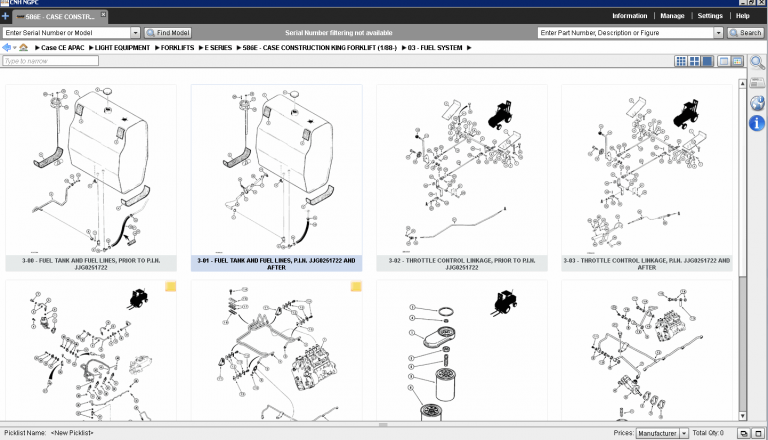Open the Manage menu
This screenshot has height=440, width=768.
pyautogui.click(x=673, y=16)
